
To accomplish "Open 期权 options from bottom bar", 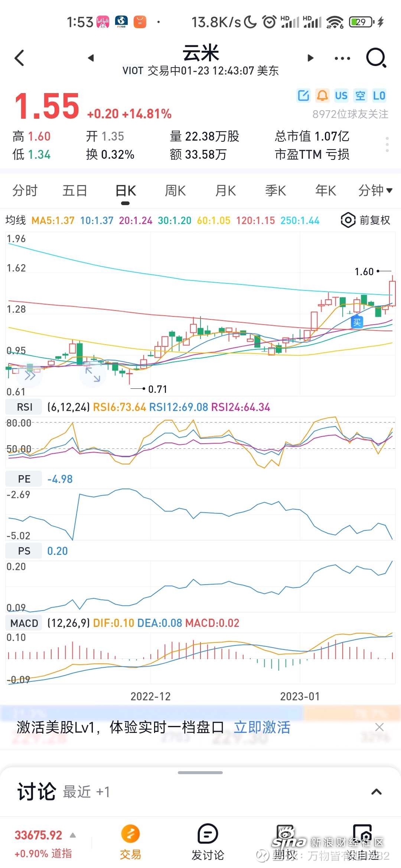I will 285,842.
